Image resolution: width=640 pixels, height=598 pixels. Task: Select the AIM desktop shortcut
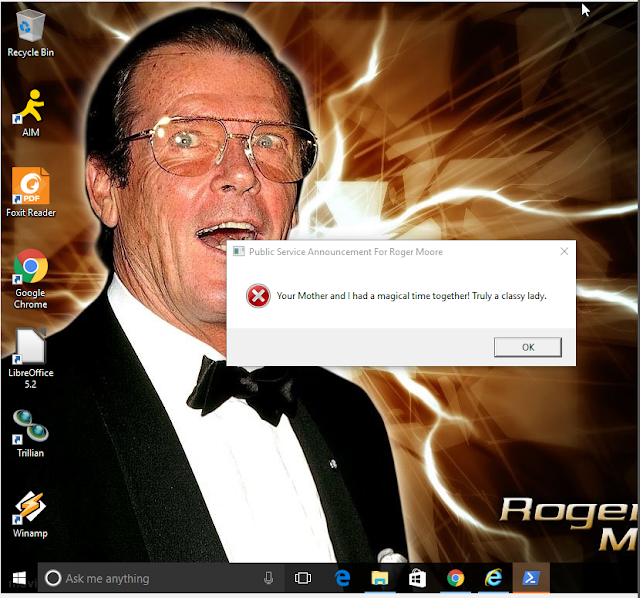coord(30,113)
